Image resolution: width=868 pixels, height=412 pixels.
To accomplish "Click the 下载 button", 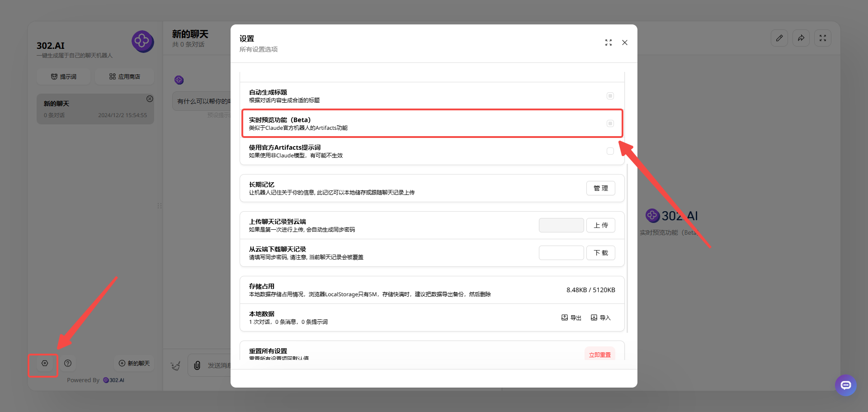I will tap(601, 253).
